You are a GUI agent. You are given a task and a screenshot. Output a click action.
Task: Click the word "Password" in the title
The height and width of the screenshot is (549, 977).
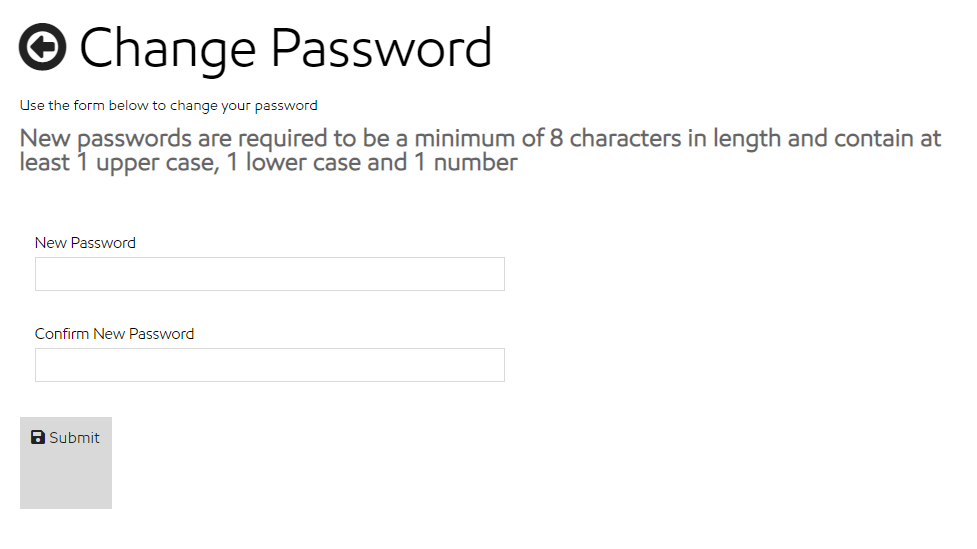[x=381, y=47]
